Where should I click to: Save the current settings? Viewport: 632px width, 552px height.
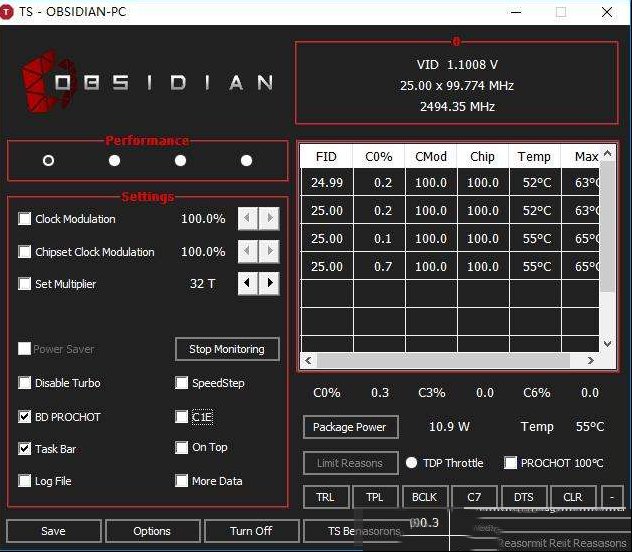tap(54, 531)
